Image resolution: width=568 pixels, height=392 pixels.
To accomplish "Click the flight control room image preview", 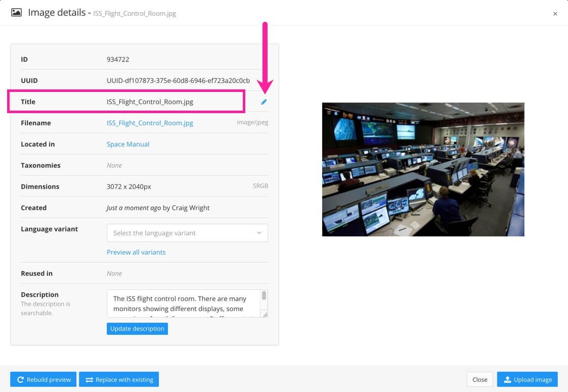I will (423, 169).
